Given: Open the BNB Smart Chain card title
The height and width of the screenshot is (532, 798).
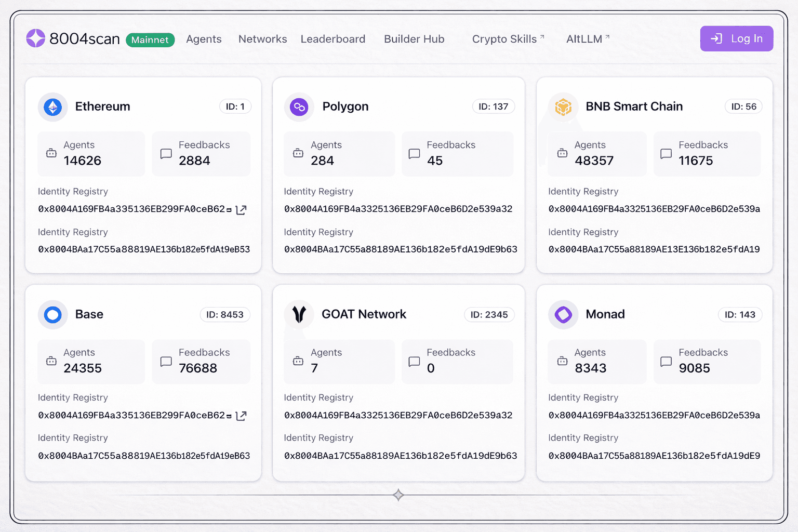Looking at the screenshot, I should click(634, 107).
